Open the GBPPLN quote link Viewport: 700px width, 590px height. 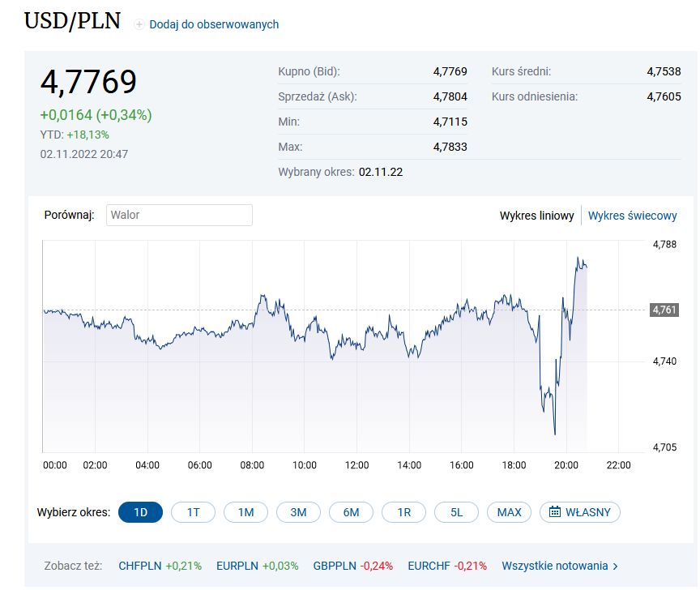point(332,566)
